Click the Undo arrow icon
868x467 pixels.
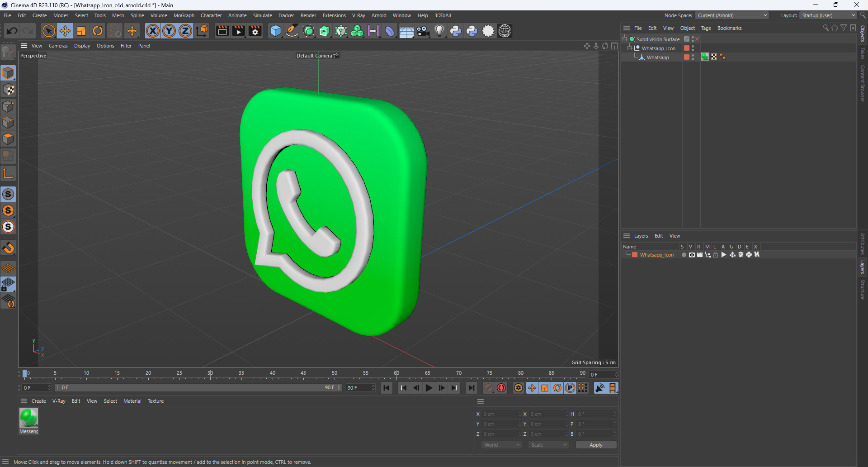(x=12, y=31)
